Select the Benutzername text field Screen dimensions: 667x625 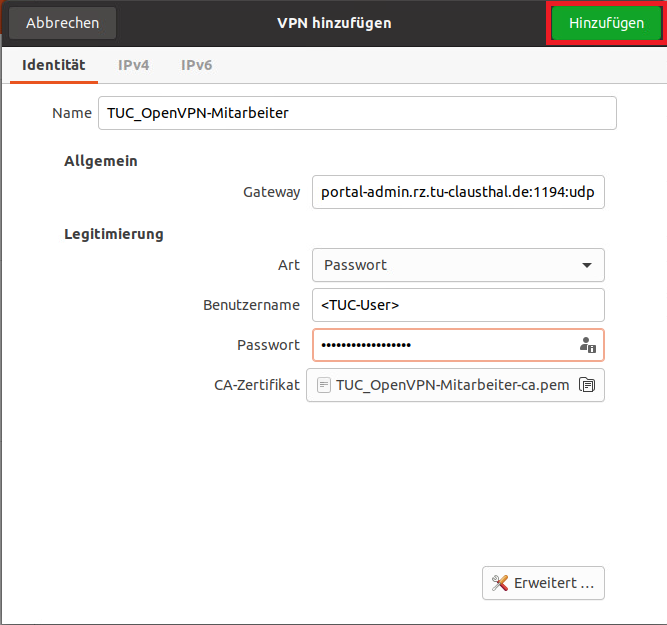pos(458,305)
